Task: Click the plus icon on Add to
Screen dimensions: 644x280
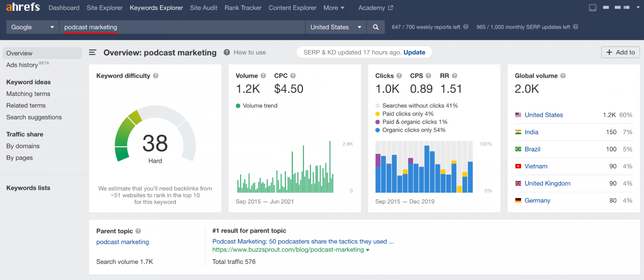Action: (609, 52)
